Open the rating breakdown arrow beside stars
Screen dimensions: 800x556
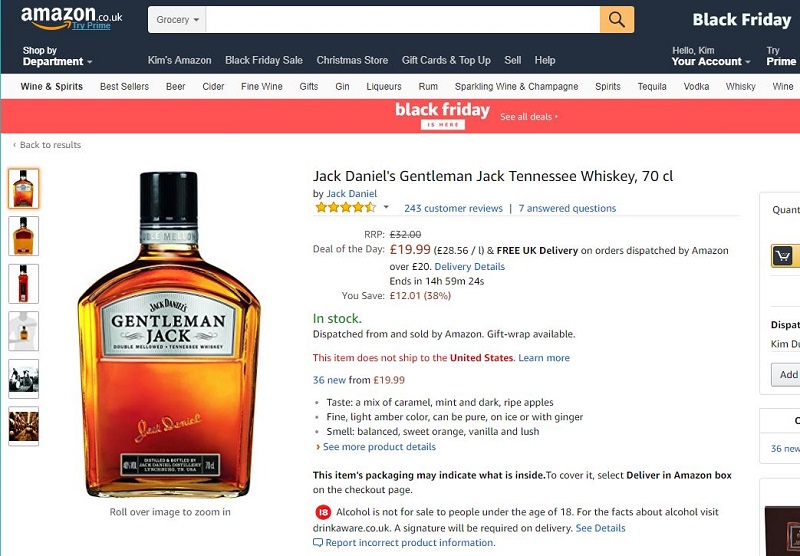coord(386,207)
